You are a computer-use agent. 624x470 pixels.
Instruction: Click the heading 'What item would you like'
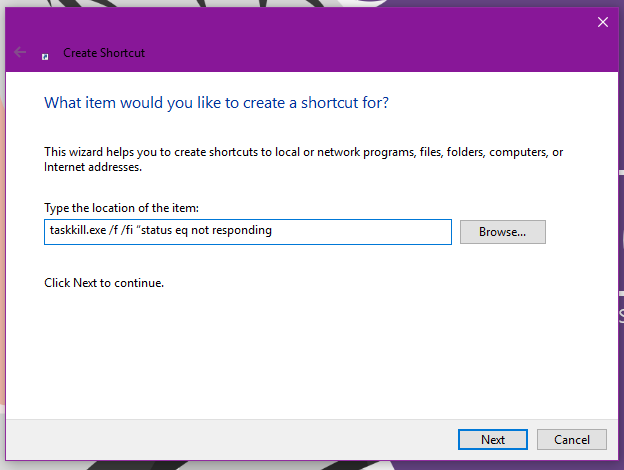pos(216,103)
